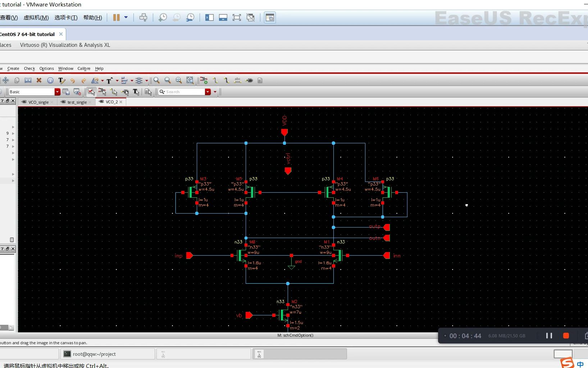Click the Create Pin icon
The image size is (588, 368).
[249, 80]
